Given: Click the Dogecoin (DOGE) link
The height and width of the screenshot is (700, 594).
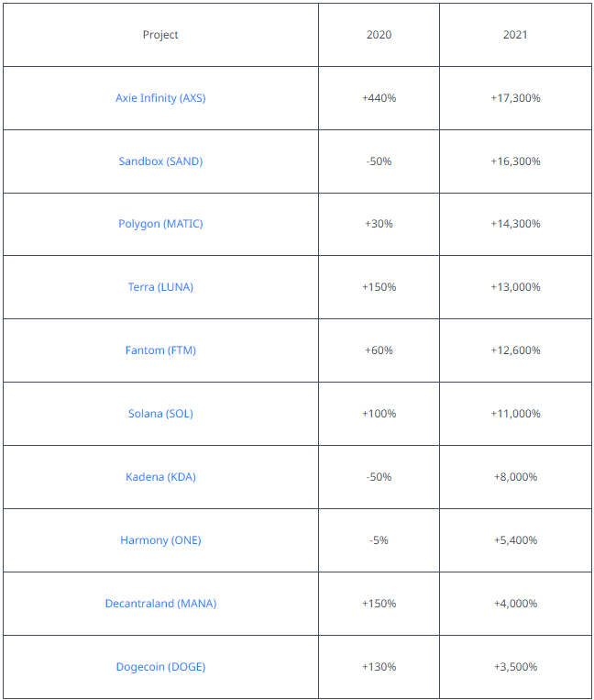Looking at the screenshot, I should (160, 667).
